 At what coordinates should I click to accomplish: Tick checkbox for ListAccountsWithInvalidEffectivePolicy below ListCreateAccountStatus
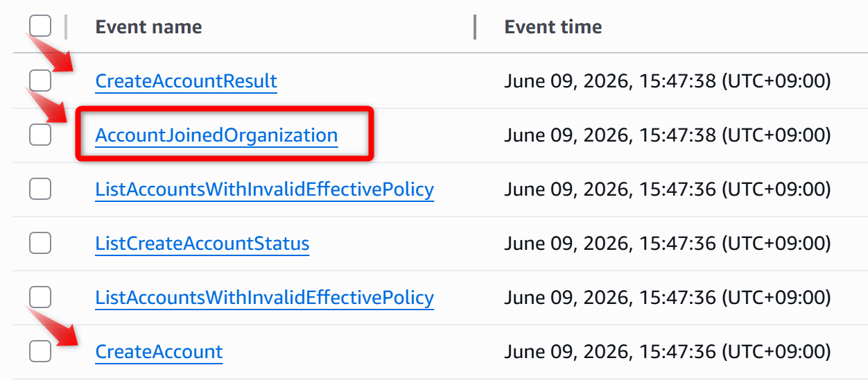pos(40,297)
